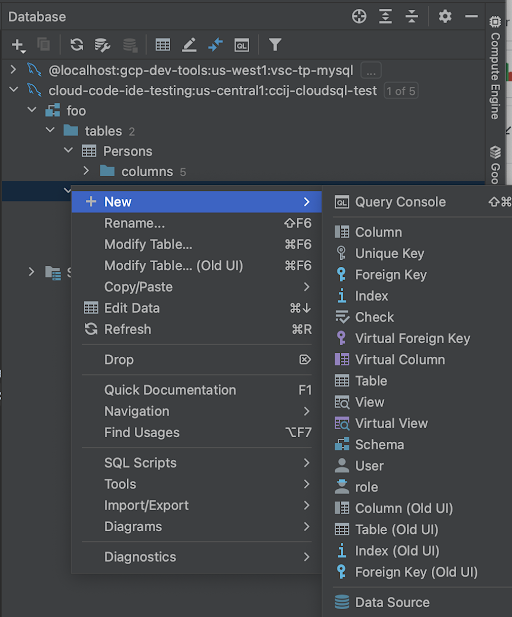
Task: Click the Jump to Source arrows icon
Action: [215, 45]
